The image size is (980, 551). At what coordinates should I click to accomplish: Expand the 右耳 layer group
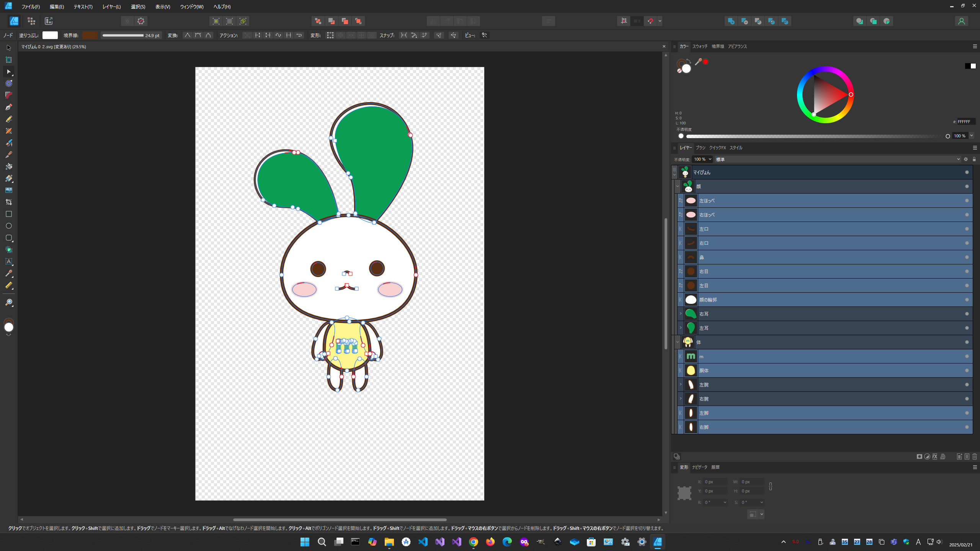point(680,314)
